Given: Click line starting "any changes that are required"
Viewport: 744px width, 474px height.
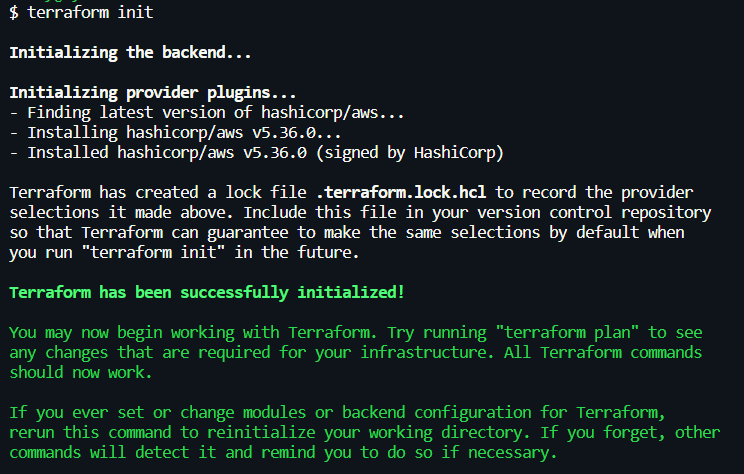Looking at the screenshot, I should 355,353.
